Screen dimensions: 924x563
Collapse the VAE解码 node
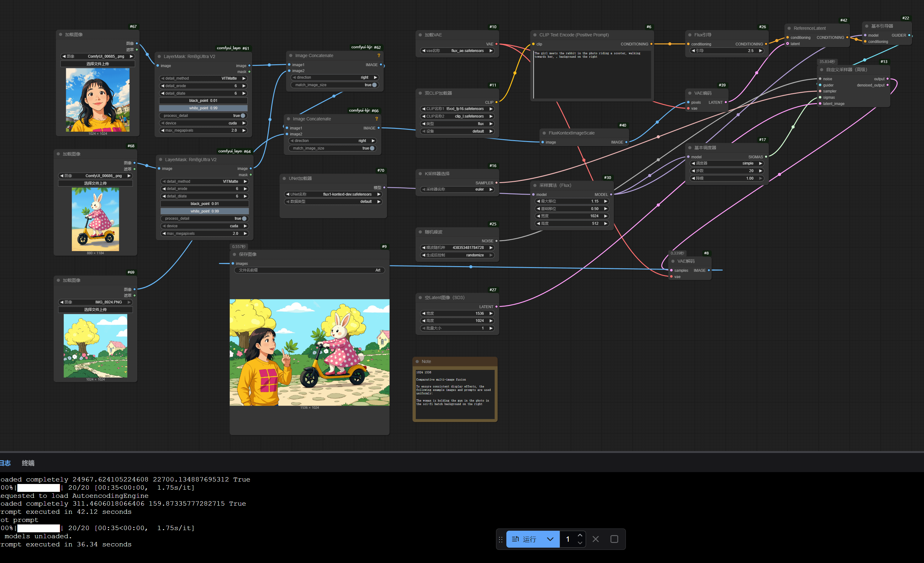673,261
